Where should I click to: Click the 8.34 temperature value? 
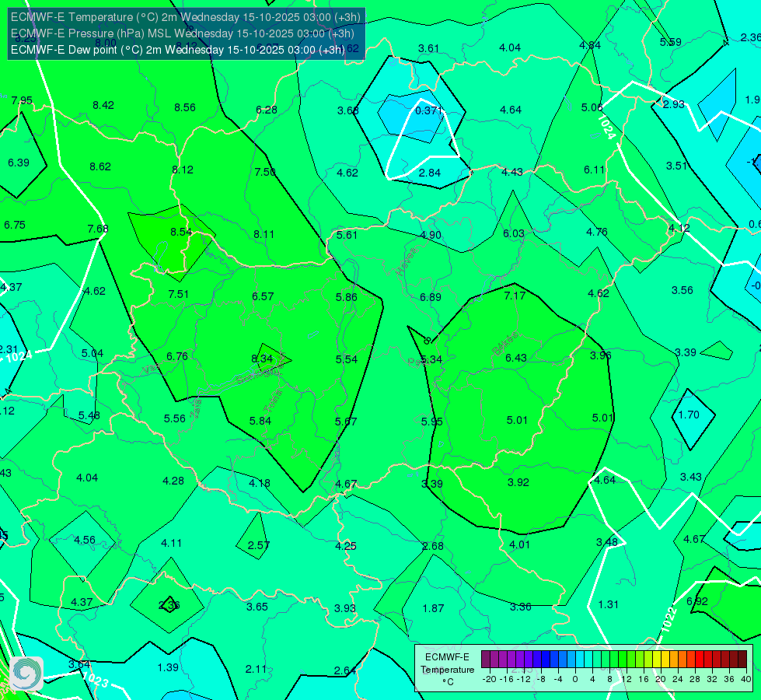[262, 359]
